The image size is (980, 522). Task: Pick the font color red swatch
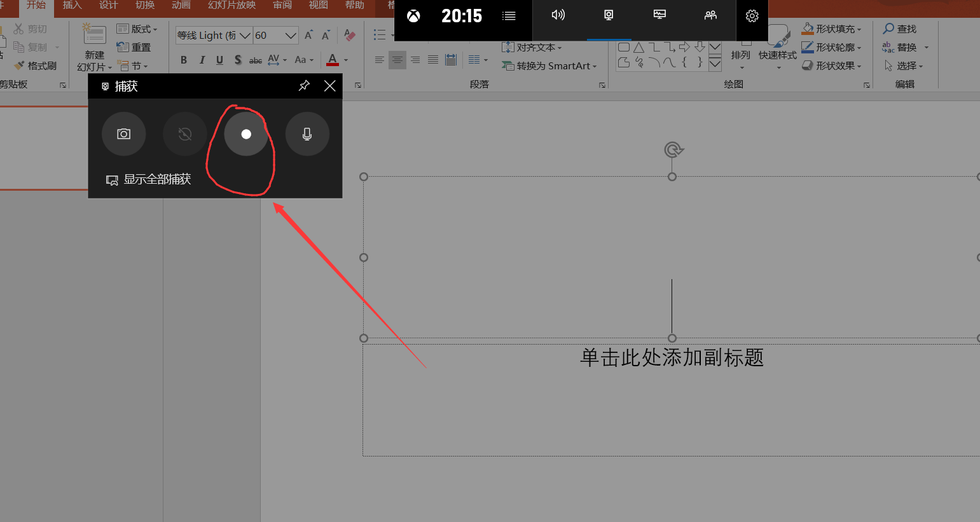[332, 60]
